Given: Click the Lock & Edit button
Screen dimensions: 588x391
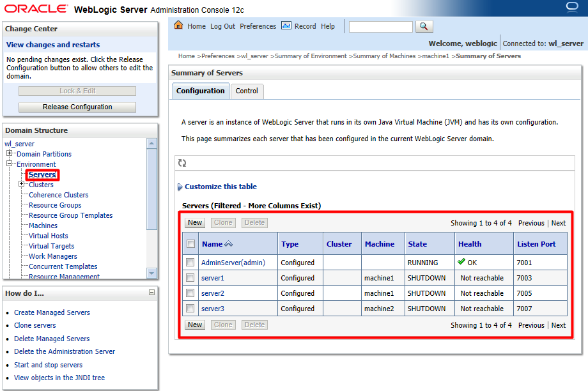Looking at the screenshot, I should coord(77,91).
